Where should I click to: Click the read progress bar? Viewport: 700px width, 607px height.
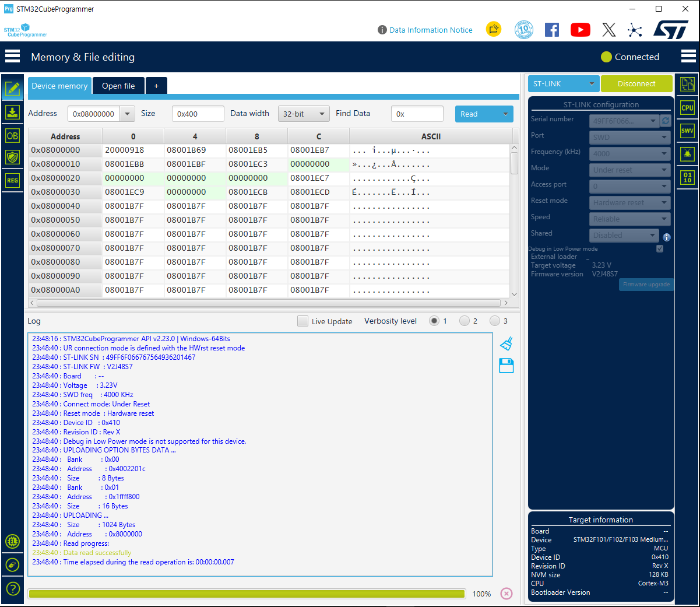pyautogui.click(x=247, y=594)
